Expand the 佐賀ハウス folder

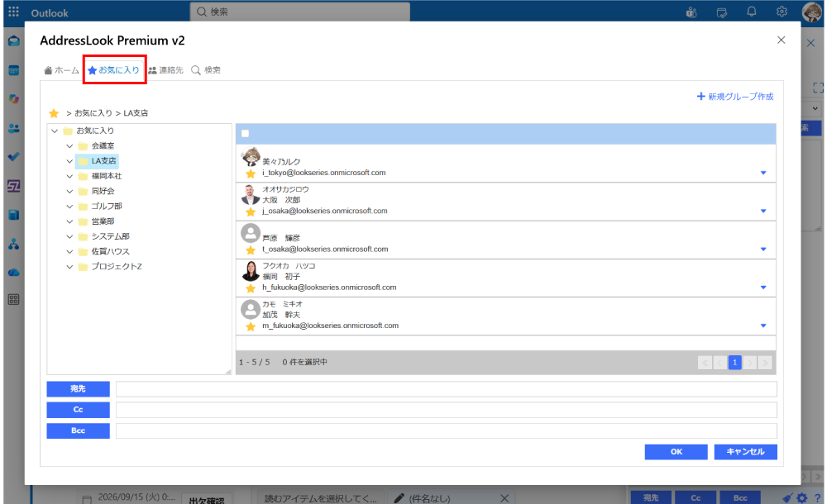click(69, 251)
